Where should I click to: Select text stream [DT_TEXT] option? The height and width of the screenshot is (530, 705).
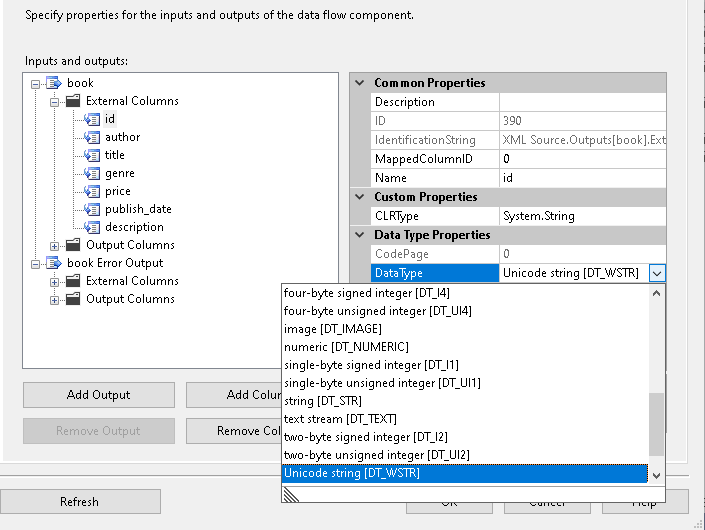click(330, 419)
